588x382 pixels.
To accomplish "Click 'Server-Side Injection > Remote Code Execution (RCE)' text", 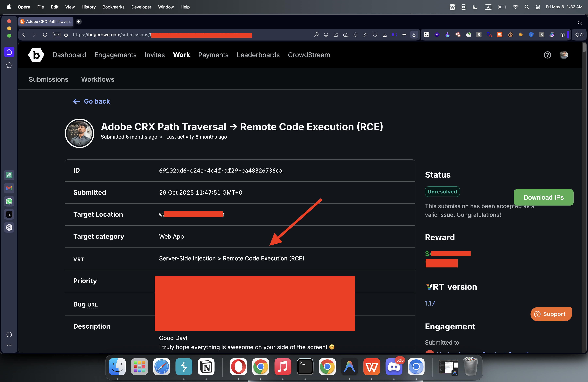I will pos(231,258).
